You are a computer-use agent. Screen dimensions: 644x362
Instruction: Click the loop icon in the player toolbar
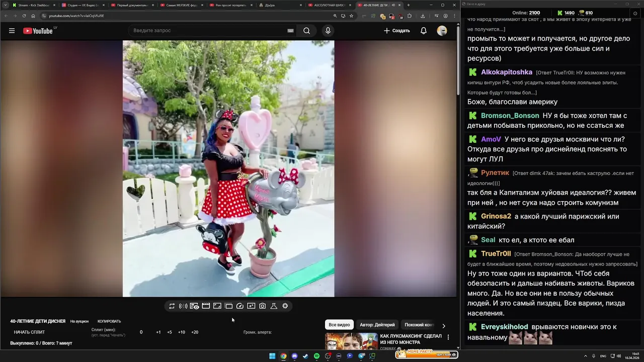pyautogui.click(x=172, y=306)
